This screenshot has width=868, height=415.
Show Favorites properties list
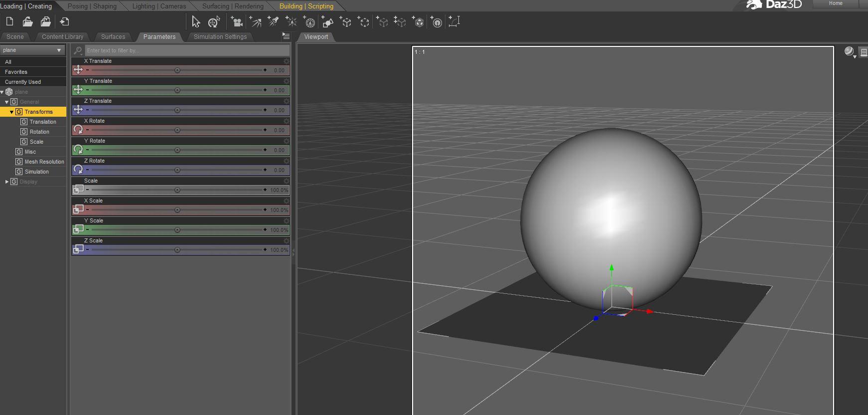click(33, 72)
